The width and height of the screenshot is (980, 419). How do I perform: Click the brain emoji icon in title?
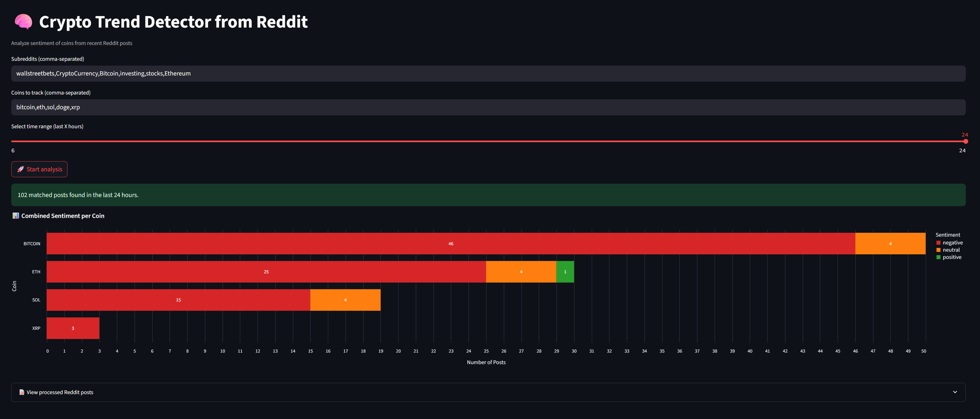[23, 22]
